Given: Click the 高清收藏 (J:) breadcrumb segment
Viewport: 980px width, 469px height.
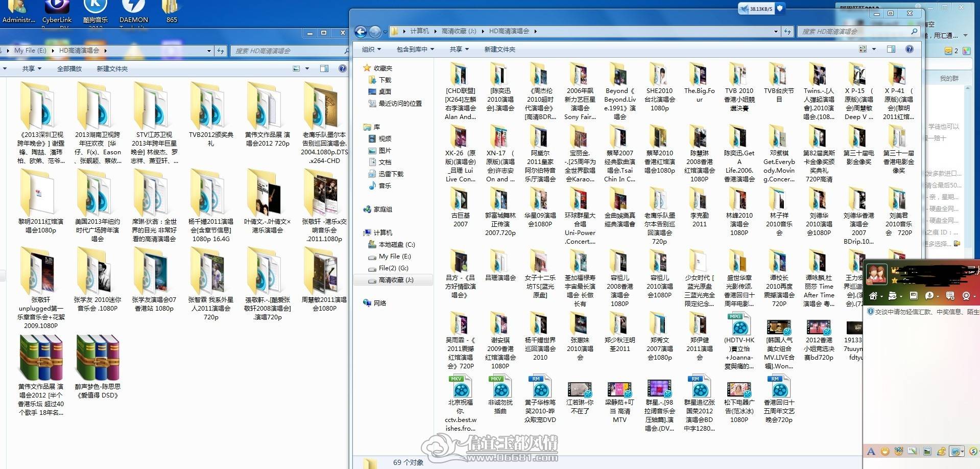Looking at the screenshot, I should pyautogui.click(x=459, y=31).
